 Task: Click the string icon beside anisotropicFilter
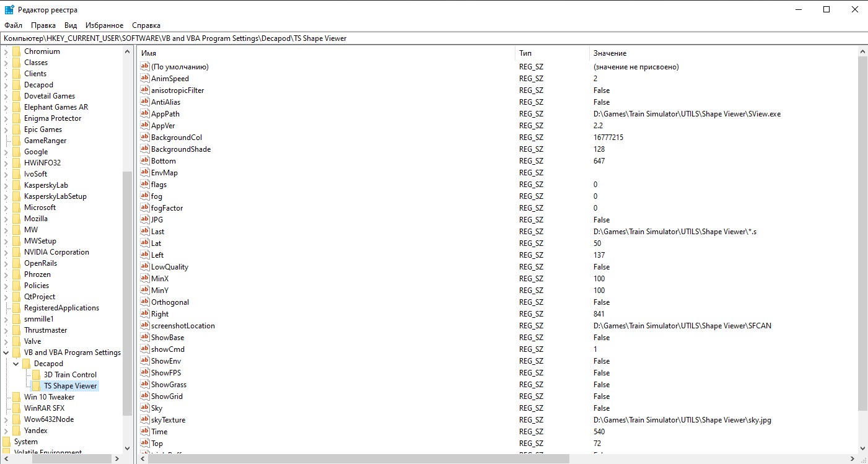coord(145,90)
